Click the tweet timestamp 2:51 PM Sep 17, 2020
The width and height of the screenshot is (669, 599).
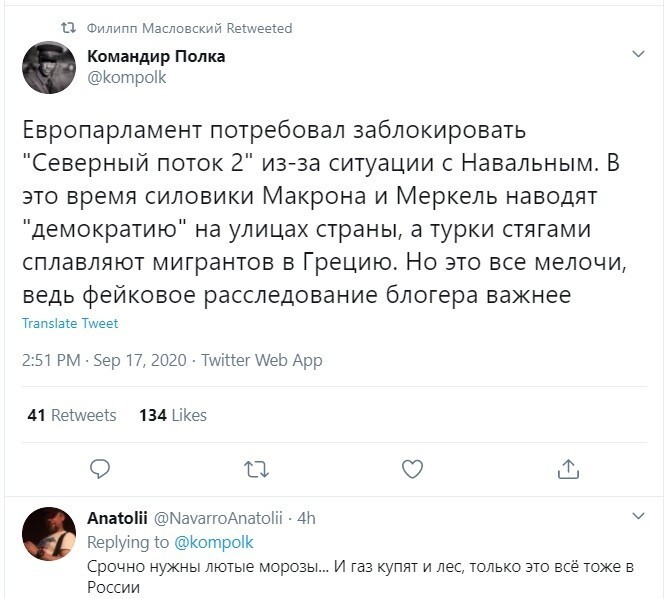pos(105,361)
